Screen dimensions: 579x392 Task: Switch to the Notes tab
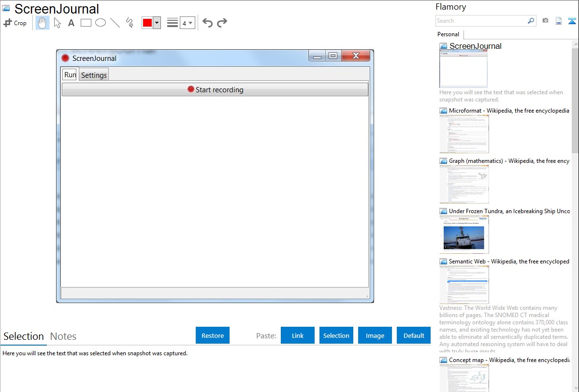pyautogui.click(x=63, y=336)
